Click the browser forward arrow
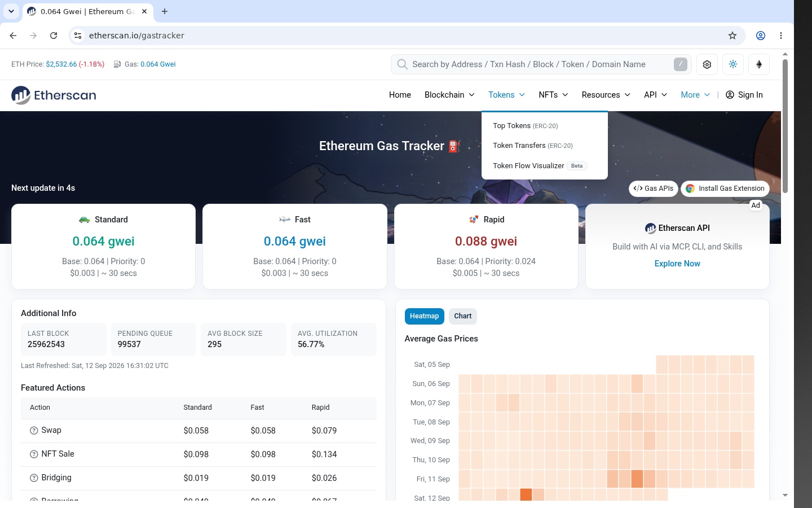 tap(33, 36)
